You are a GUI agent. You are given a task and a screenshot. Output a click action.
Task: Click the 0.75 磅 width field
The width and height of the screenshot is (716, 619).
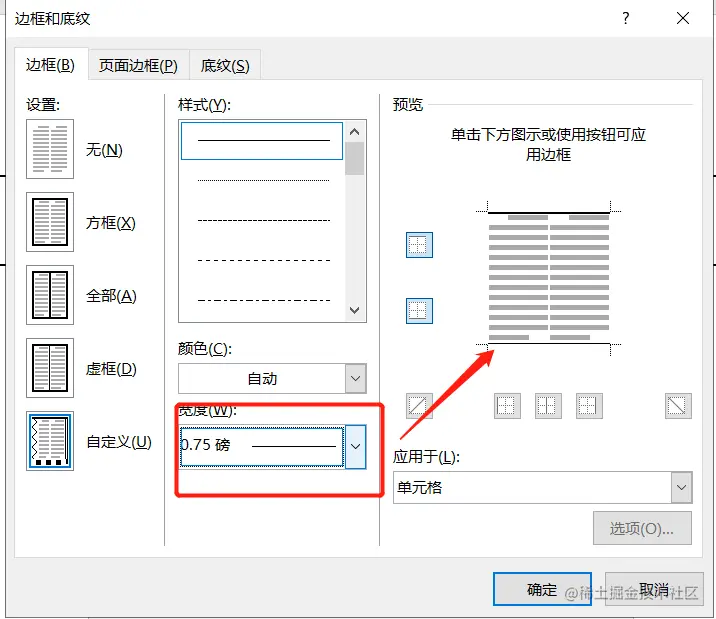262,446
